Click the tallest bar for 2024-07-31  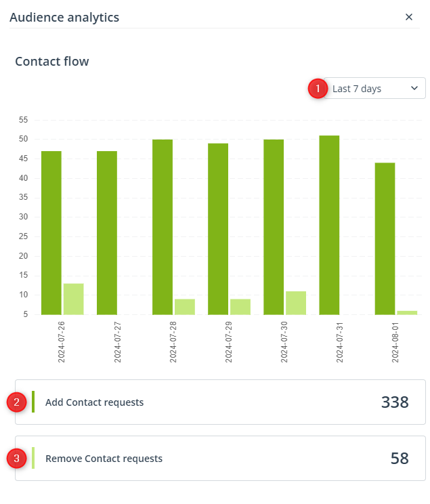(x=329, y=226)
